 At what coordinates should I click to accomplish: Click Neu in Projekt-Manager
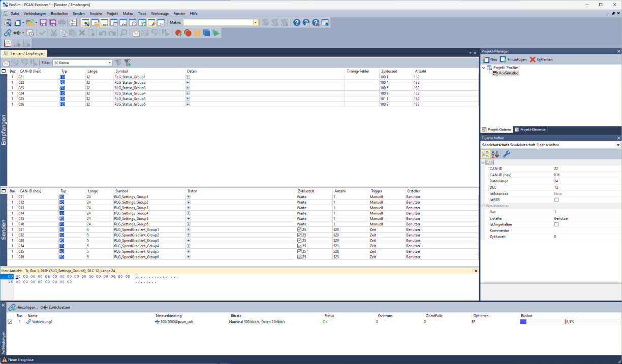coord(490,59)
